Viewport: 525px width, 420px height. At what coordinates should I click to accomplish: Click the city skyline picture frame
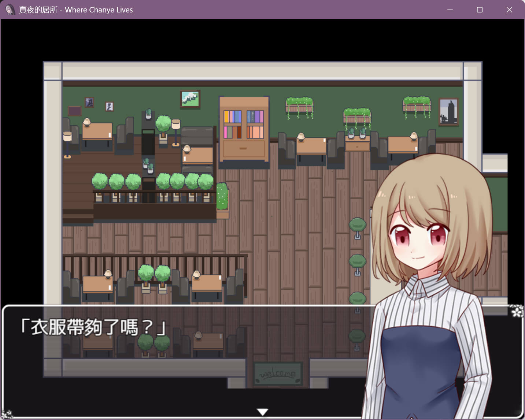pos(448,112)
